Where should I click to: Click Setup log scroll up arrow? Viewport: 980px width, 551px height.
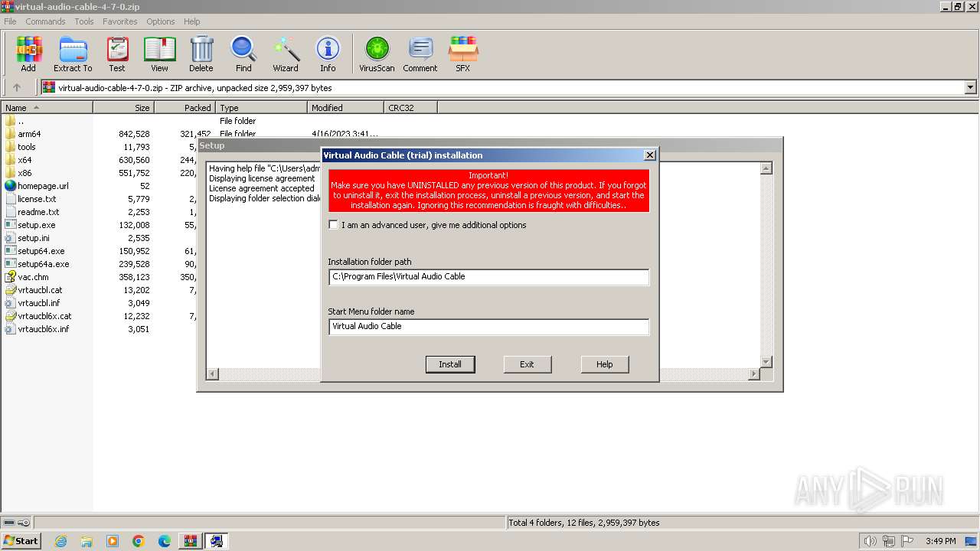(x=766, y=168)
